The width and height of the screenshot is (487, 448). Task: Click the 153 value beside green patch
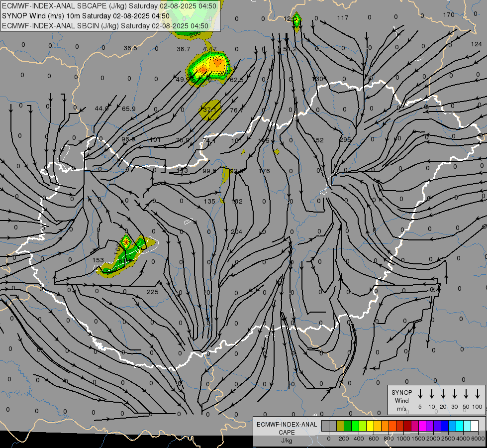point(98,260)
